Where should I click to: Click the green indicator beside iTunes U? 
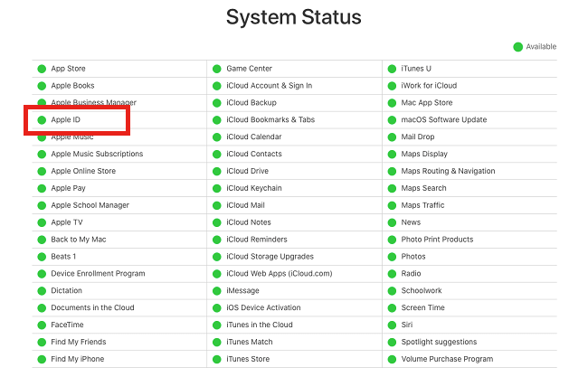pyautogui.click(x=392, y=69)
